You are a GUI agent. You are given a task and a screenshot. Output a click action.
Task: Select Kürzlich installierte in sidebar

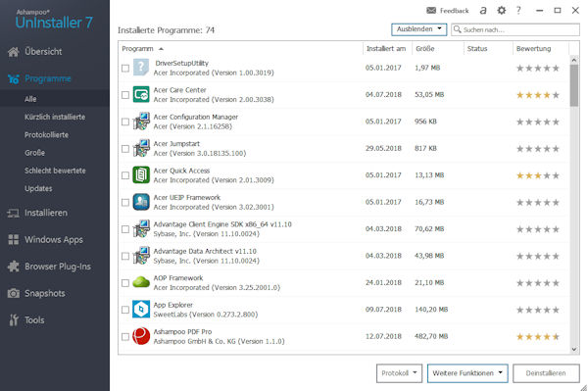point(55,117)
